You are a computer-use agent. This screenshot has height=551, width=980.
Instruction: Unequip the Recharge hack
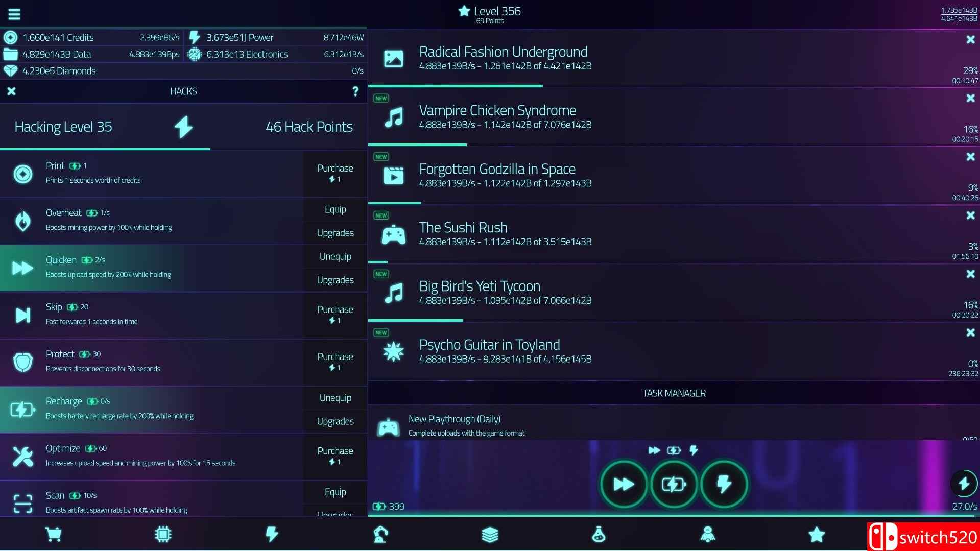click(x=335, y=398)
